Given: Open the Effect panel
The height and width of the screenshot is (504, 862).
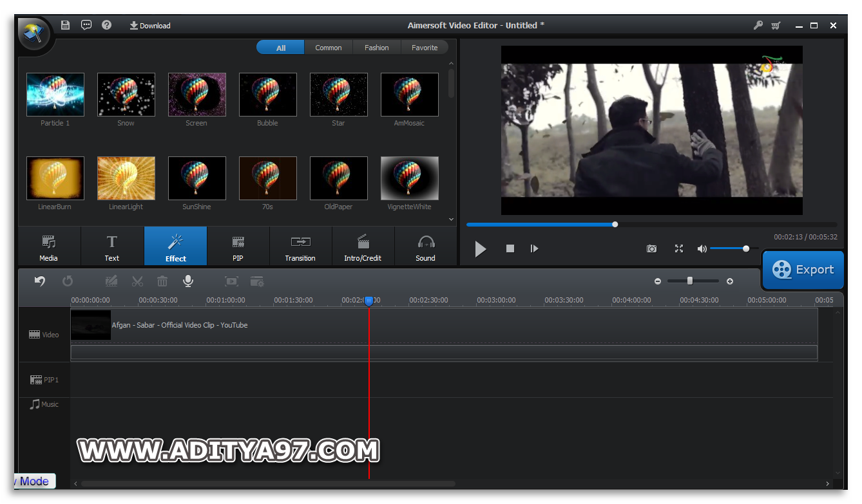Looking at the screenshot, I should [x=175, y=246].
